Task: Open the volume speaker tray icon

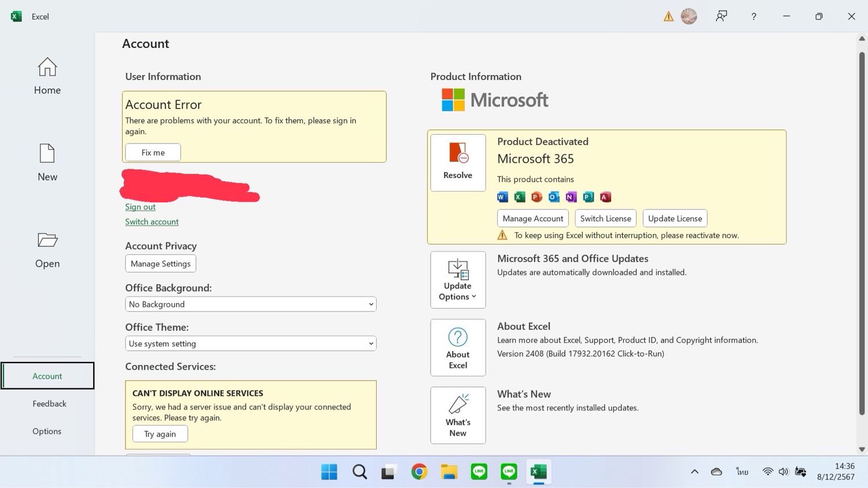Action: pyautogui.click(x=784, y=472)
